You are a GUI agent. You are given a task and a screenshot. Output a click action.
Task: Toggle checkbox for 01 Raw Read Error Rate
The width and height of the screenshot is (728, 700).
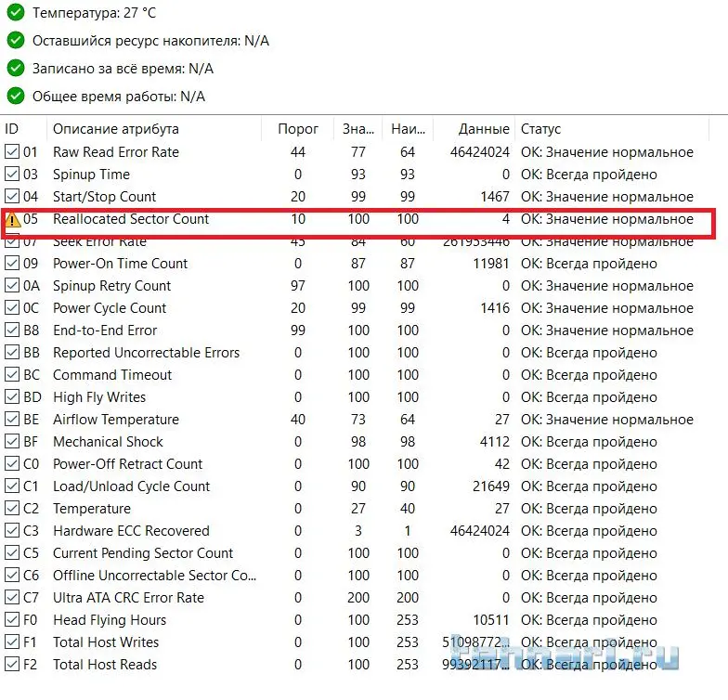click(11, 152)
